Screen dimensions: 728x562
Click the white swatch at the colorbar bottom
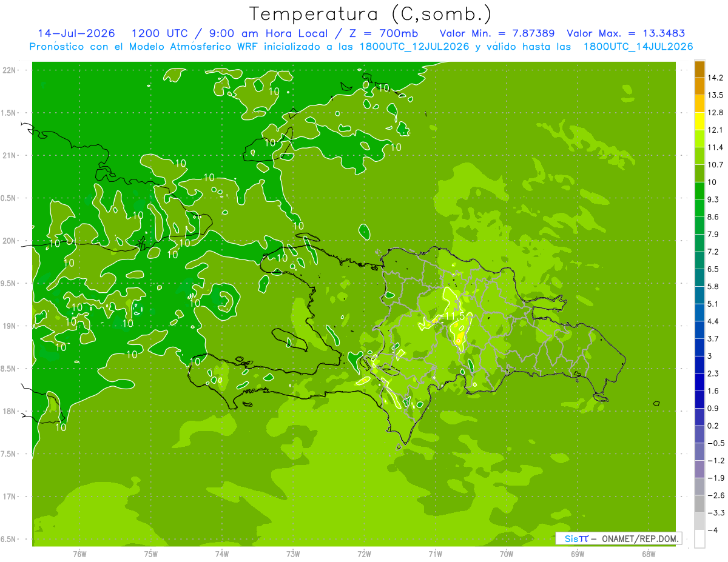(699, 539)
